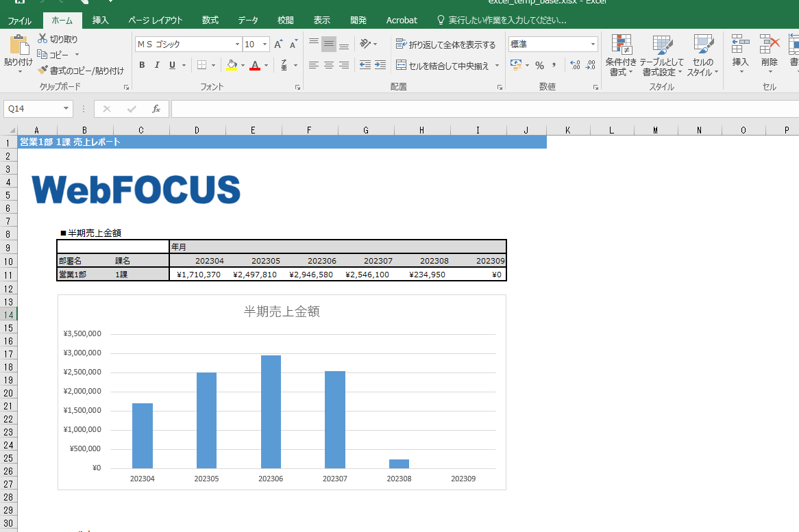Switch to the Acrobat tab
The image size is (799, 532).
click(x=402, y=21)
